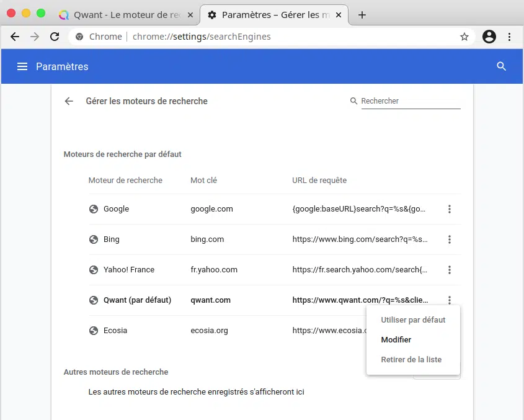Click the magnifier icon beside Rechercher

click(x=353, y=101)
